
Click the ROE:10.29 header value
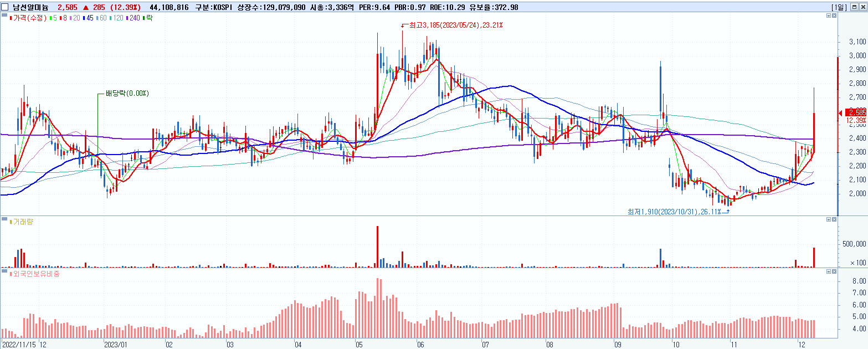point(447,7)
